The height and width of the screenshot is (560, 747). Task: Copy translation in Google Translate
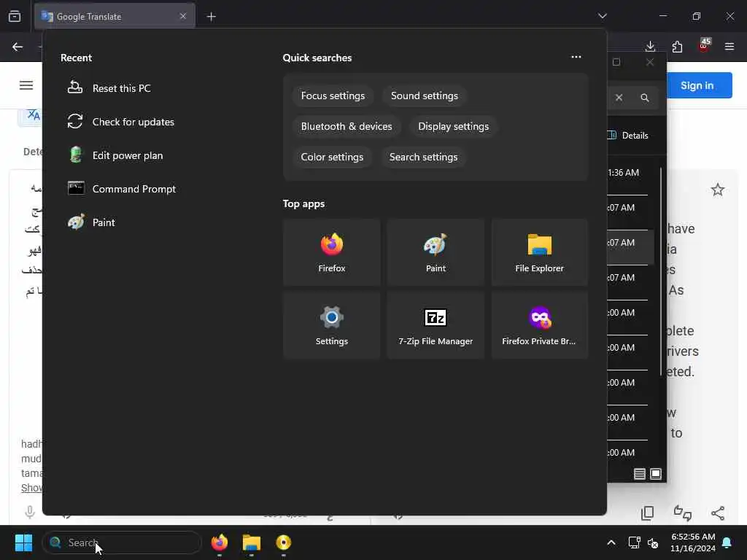click(647, 513)
